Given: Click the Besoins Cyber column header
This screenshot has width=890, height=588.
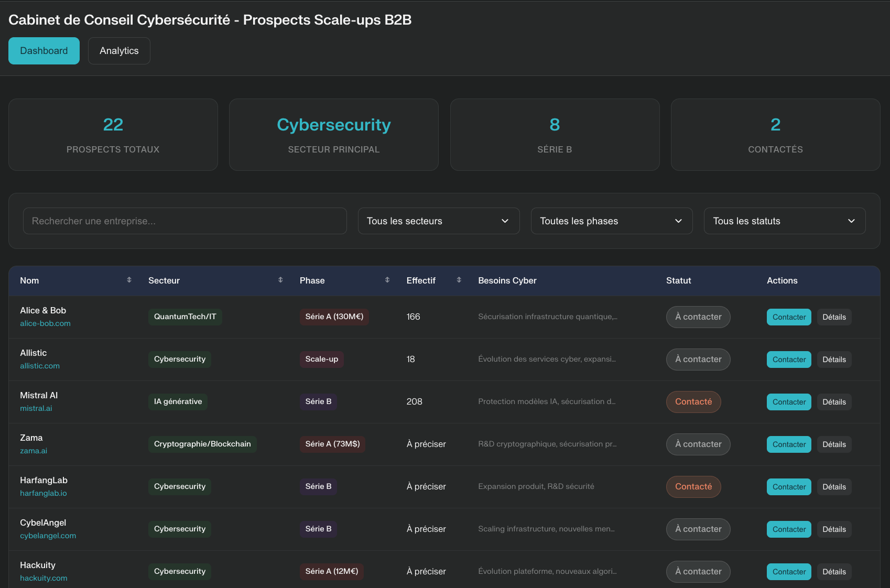Looking at the screenshot, I should click(x=507, y=281).
